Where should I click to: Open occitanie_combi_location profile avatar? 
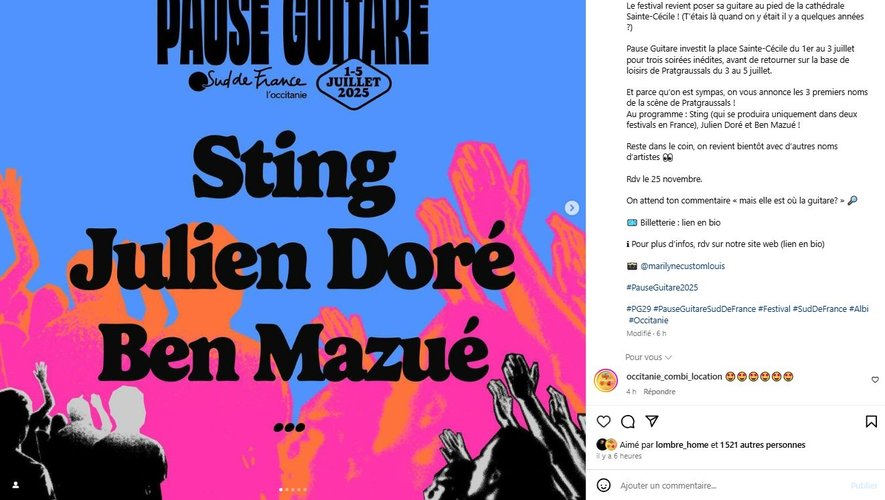606,381
